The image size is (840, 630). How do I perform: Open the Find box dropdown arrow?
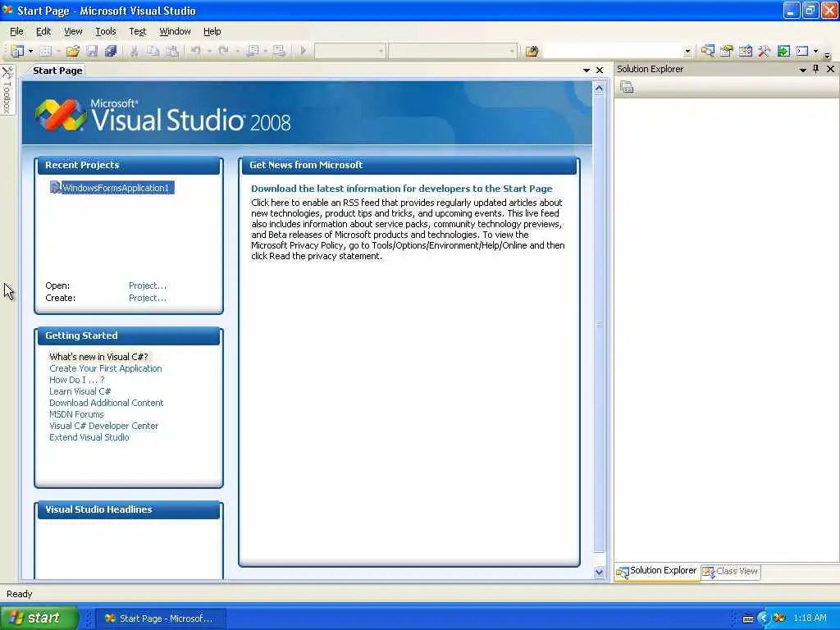click(x=688, y=52)
